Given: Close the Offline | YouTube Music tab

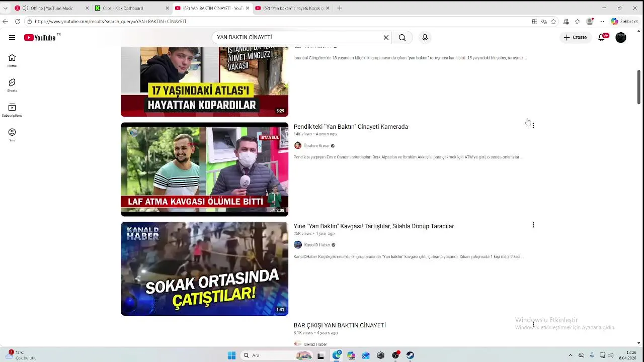Looking at the screenshot, I should pos(87,8).
